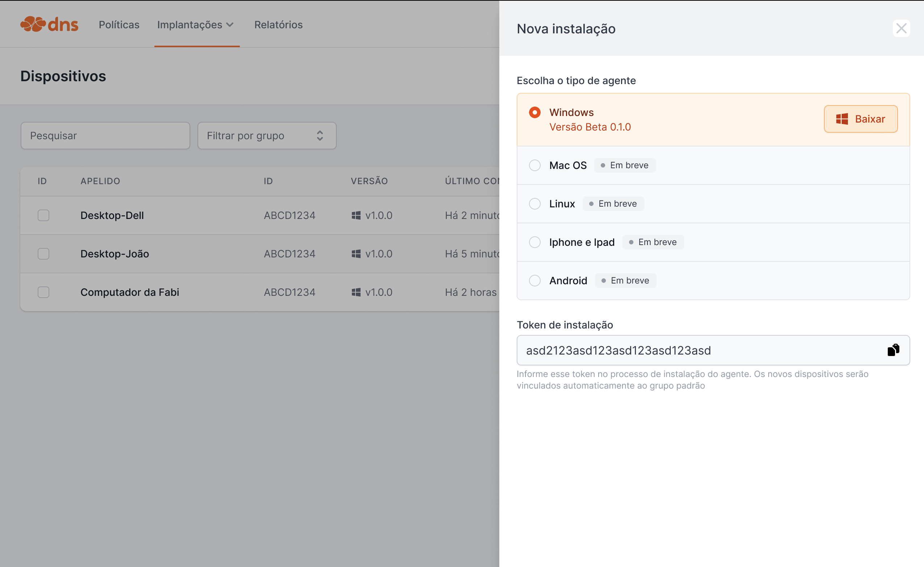Check the Desktop-João row checkbox

tap(43, 254)
